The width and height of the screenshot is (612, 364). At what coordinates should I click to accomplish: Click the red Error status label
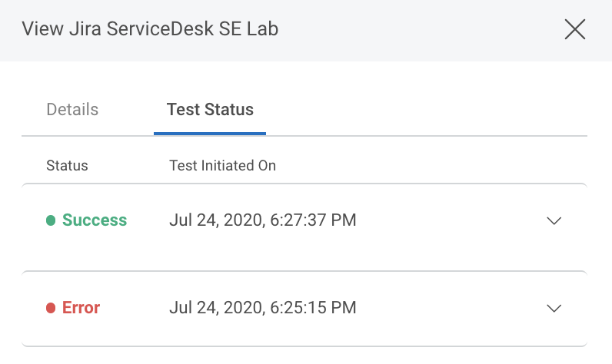[x=81, y=308]
